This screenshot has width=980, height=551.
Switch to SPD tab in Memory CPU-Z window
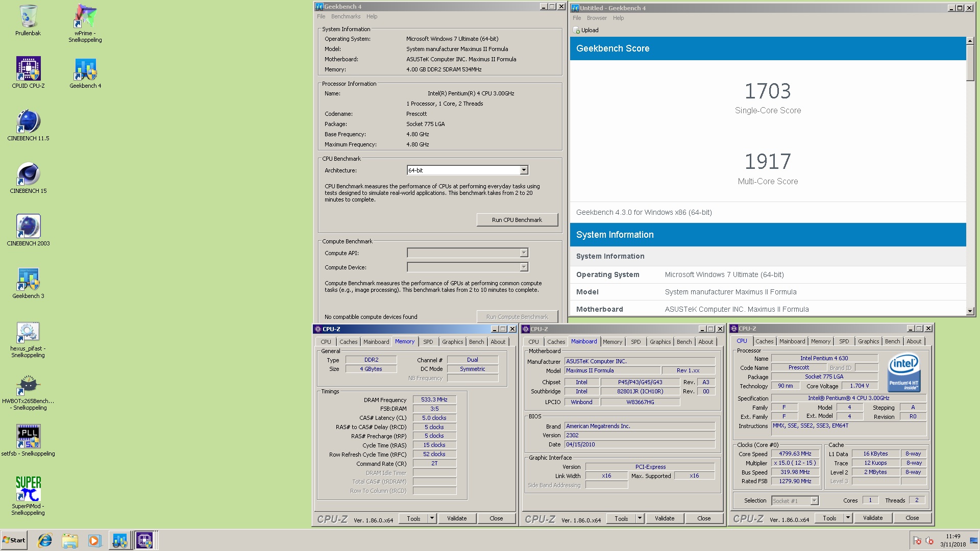[x=428, y=342]
